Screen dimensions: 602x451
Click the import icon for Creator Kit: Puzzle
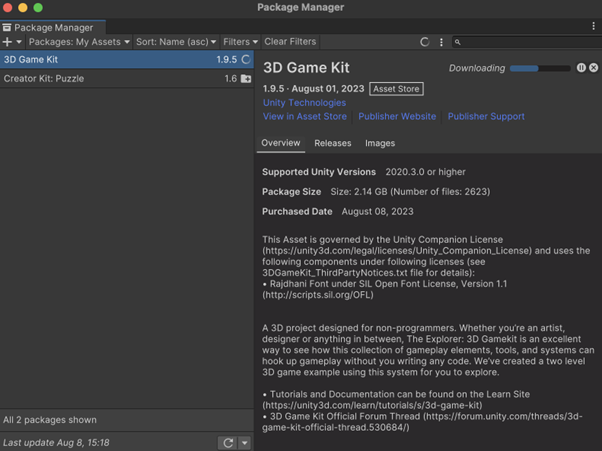coord(246,79)
